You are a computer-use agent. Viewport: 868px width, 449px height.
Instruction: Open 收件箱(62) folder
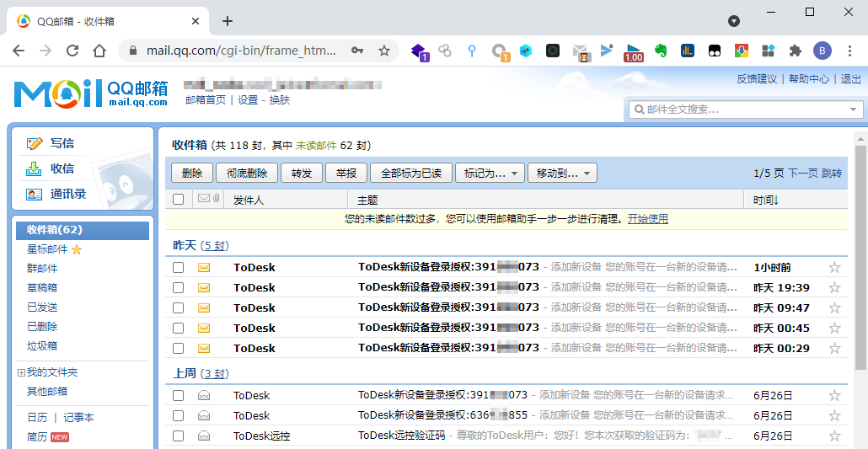(x=83, y=230)
